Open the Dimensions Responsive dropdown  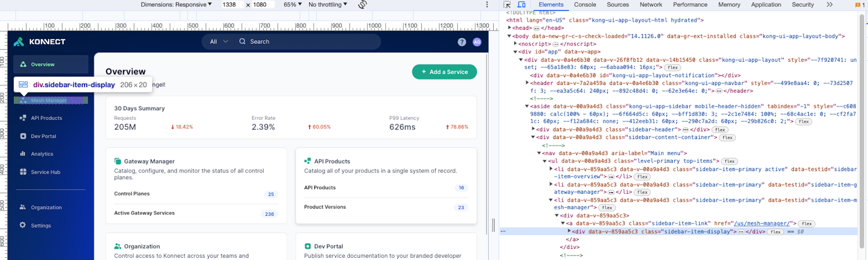tap(176, 5)
